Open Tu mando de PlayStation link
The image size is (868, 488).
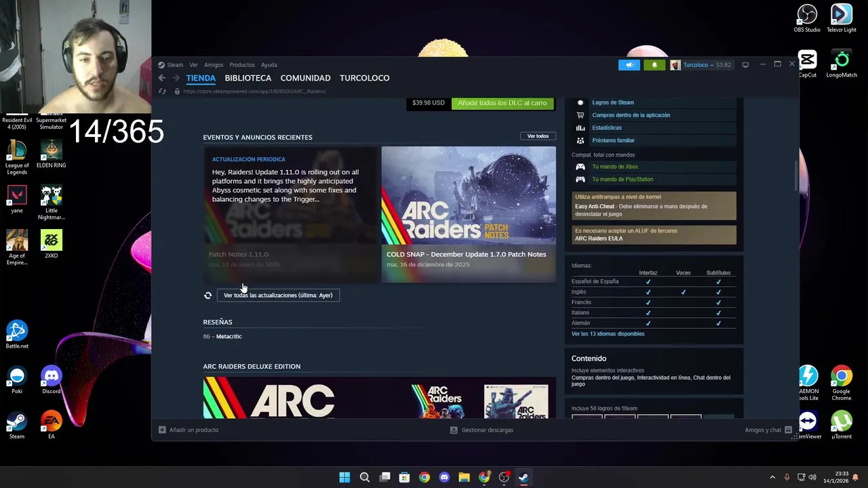click(623, 180)
